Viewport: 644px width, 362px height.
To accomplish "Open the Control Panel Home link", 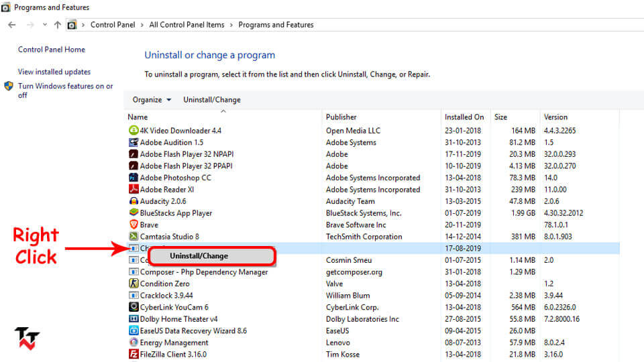I will click(52, 49).
